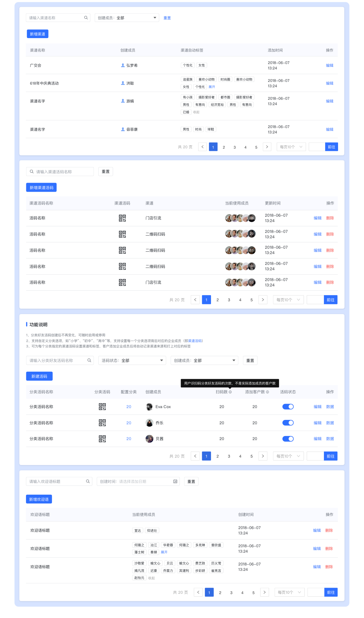Select page 5 in welcome message pagination

[253, 593]
